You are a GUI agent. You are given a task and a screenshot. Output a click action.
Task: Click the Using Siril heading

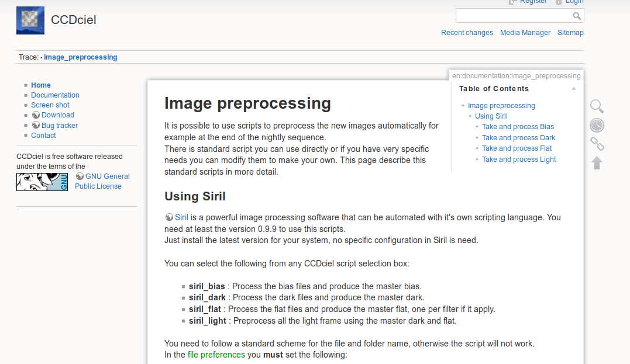[195, 196]
